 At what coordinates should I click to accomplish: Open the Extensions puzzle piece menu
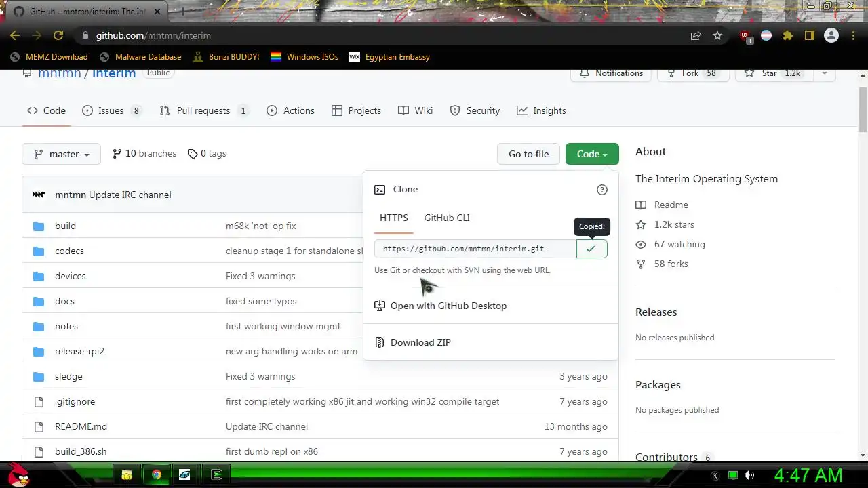[788, 35]
